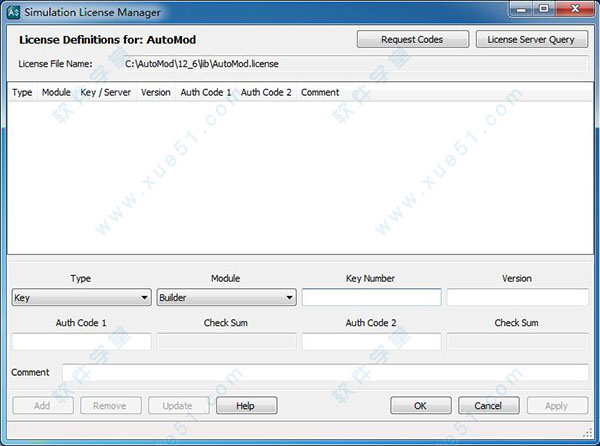The image size is (600, 446).
Task: Click the Simulation License Manager app icon
Action: (x=13, y=12)
